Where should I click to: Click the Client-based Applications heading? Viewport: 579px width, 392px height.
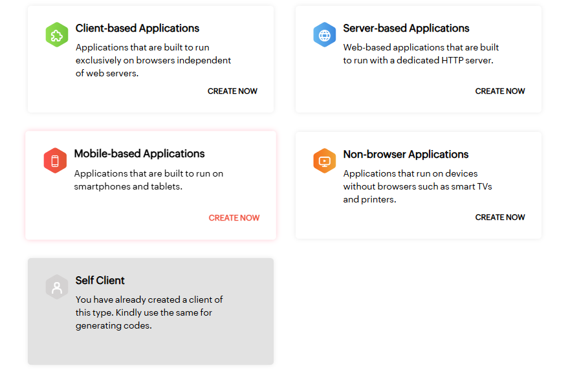[x=137, y=28]
